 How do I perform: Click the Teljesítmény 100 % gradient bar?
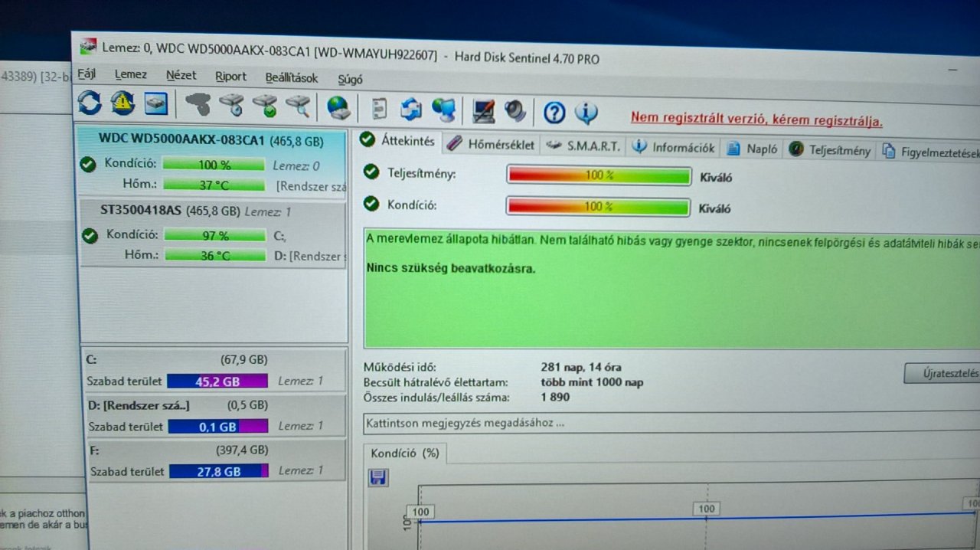click(x=599, y=175)
